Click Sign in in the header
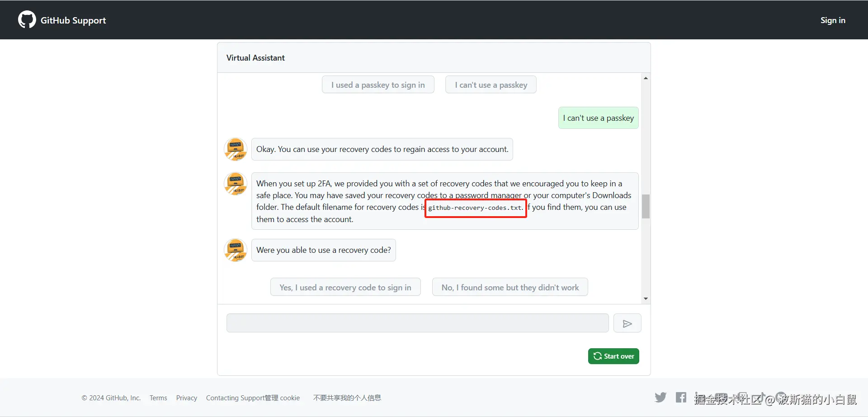Image resolution: width=868 pixels, height=417 pixels. pyautogui.click(x=833, y=20)
